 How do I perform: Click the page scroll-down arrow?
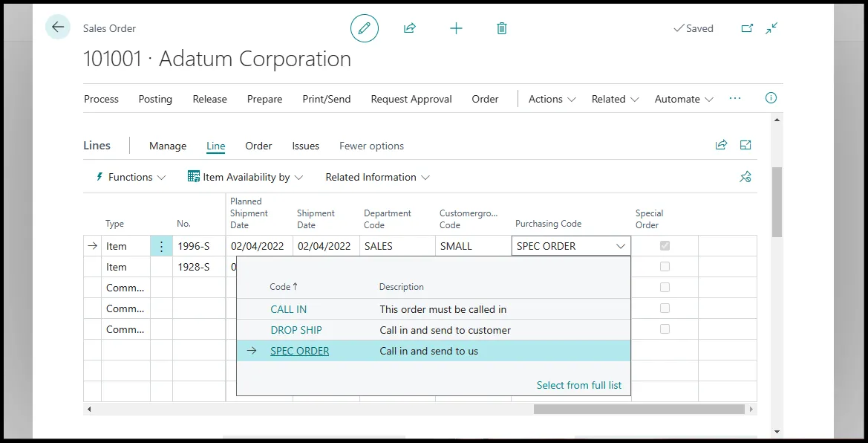[777, 431]
